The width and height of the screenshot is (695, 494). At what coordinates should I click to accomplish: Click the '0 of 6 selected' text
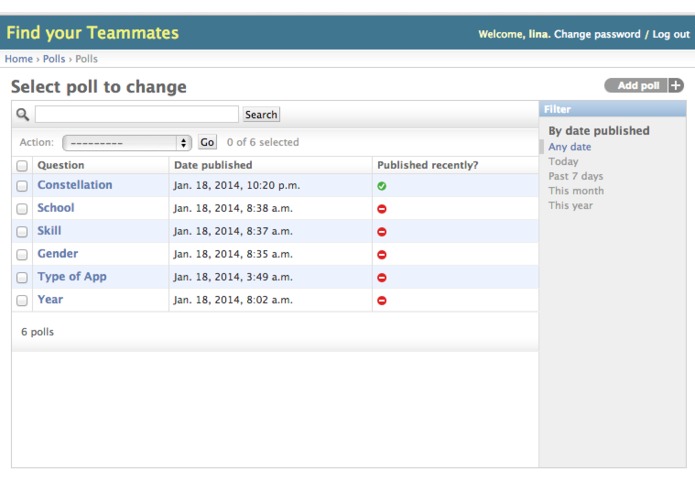tap(263, 142)
